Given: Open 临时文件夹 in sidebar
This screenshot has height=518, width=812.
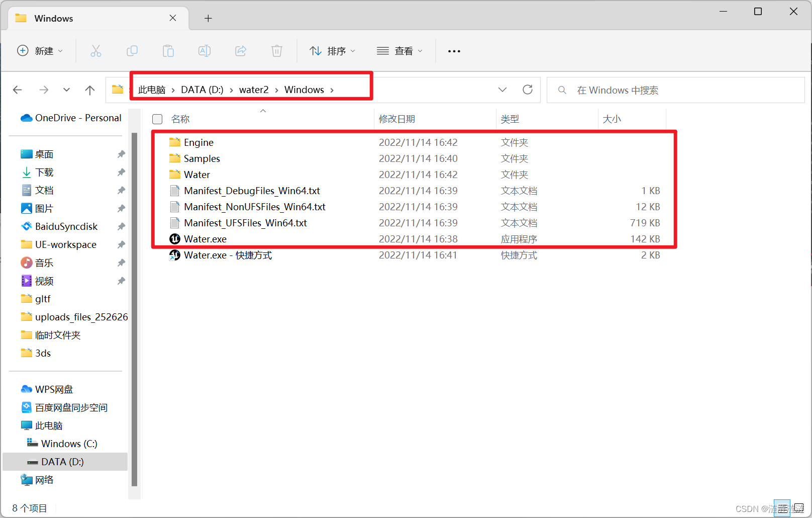Looking at the screenshot, I should coord(51,335).
